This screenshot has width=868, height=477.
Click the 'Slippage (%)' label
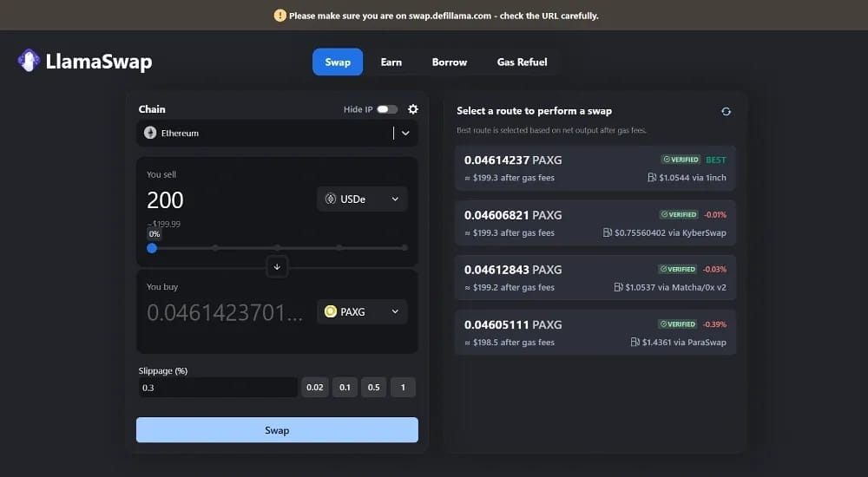click(163, 370)
